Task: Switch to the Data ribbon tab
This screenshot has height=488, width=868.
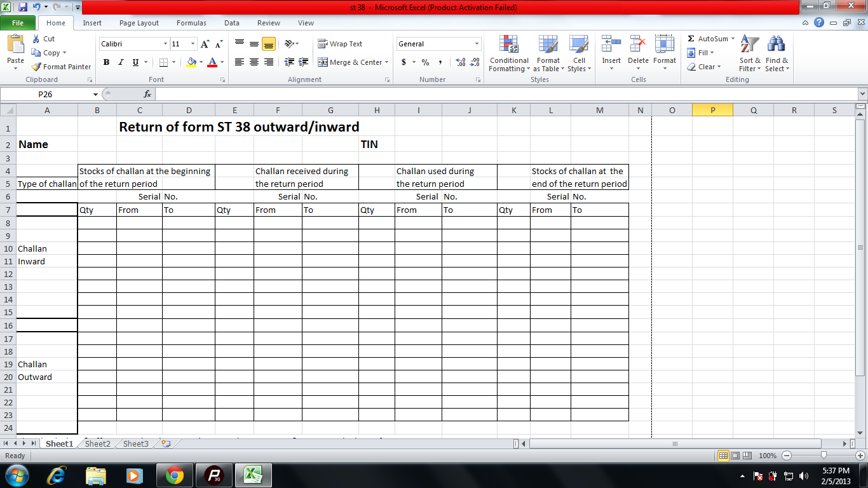Action: pos(232,23)
